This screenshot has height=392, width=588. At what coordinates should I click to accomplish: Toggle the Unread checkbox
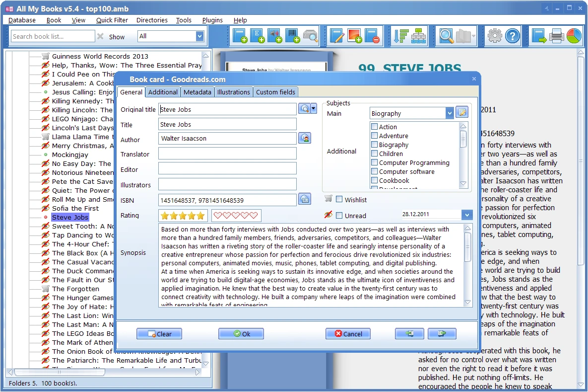pos(339,216)
